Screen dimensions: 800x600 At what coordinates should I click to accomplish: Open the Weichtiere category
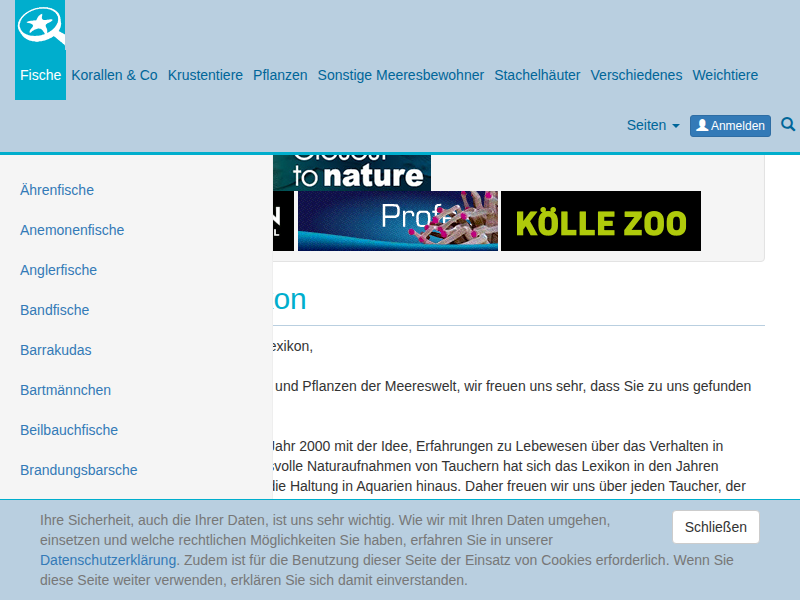pyautogui.click(x=725, y=75)
